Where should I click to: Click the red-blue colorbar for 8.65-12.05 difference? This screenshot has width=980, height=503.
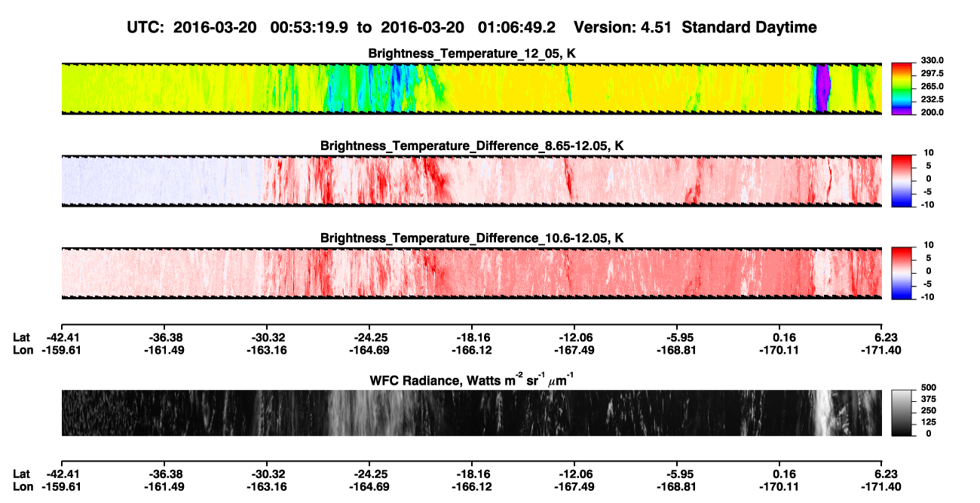(x=902, y=181)
